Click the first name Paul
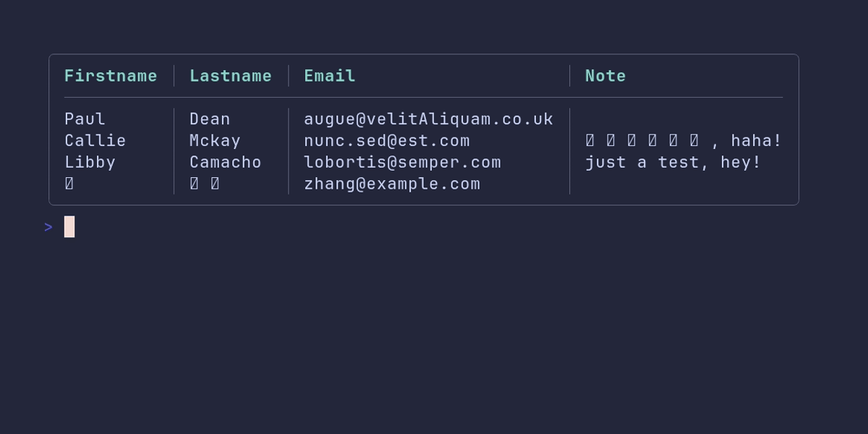 click(x=85, y=119)
